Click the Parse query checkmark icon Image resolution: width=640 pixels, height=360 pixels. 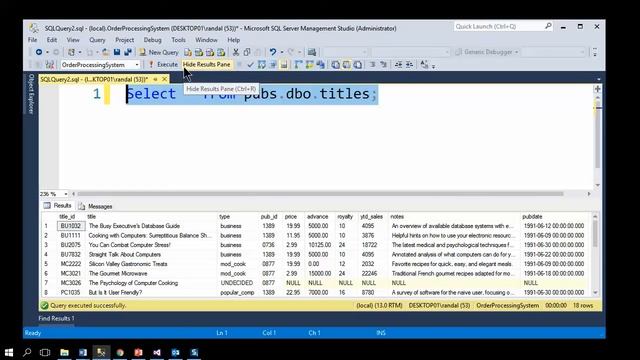[x=251, y=64]
